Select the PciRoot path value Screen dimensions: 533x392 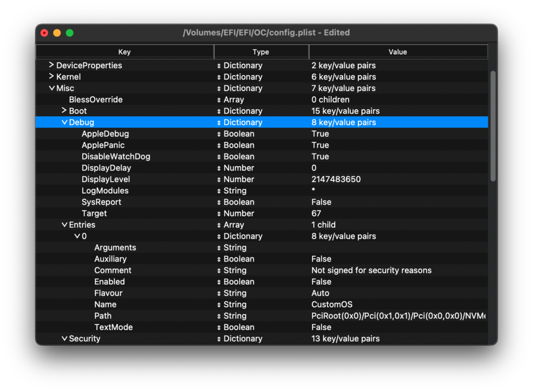398,316
